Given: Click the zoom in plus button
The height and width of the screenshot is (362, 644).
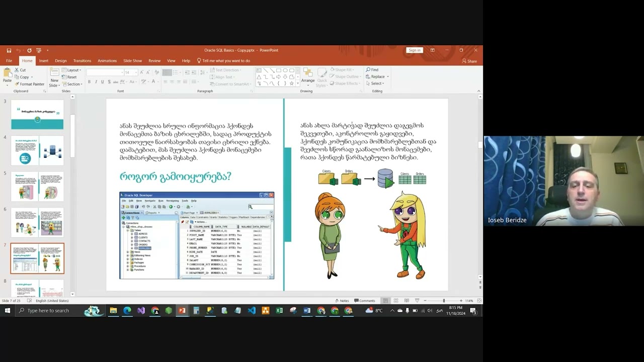Looking at the screenshot, I should pyautogui.click(x=461, y=301).
